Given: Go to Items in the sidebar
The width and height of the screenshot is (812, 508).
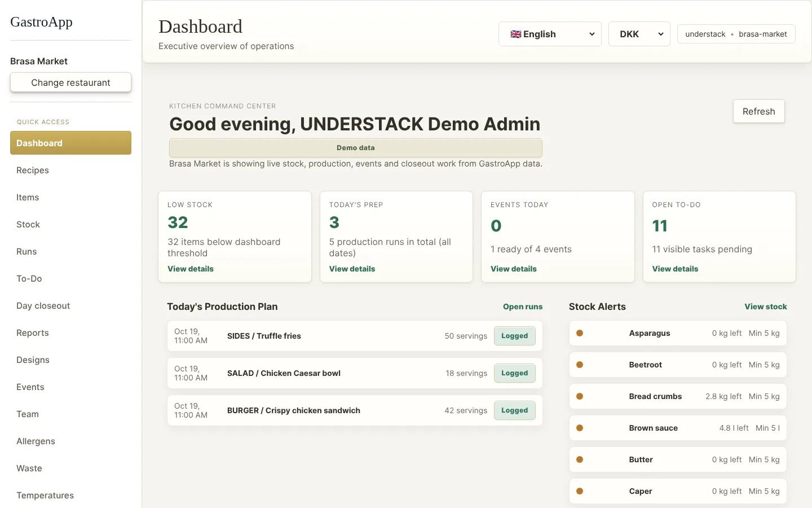Looking at the screenshot, I should tap(70, 197).
